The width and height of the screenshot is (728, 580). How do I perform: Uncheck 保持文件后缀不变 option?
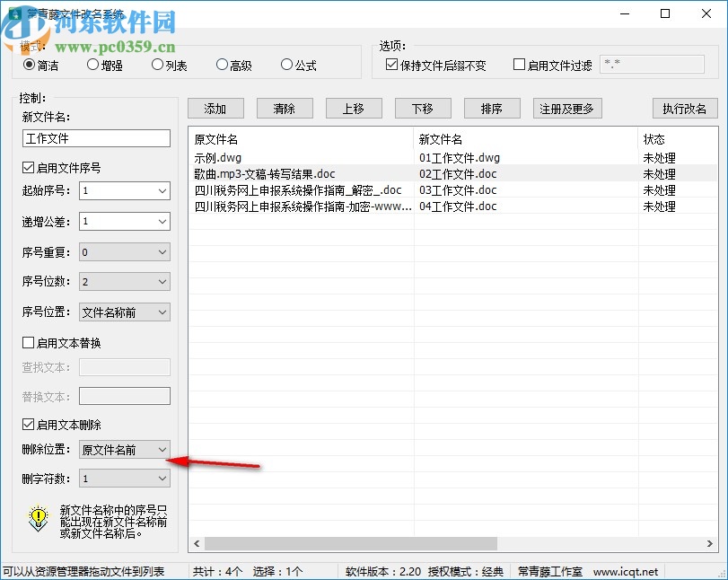click(x=392, y=63)
